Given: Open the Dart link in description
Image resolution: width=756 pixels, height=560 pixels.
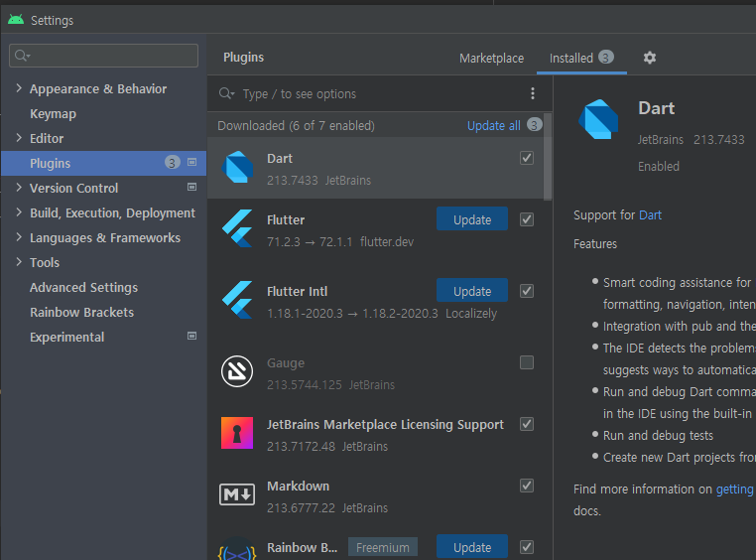Looking at the screenshot, I should click(650, 215).
